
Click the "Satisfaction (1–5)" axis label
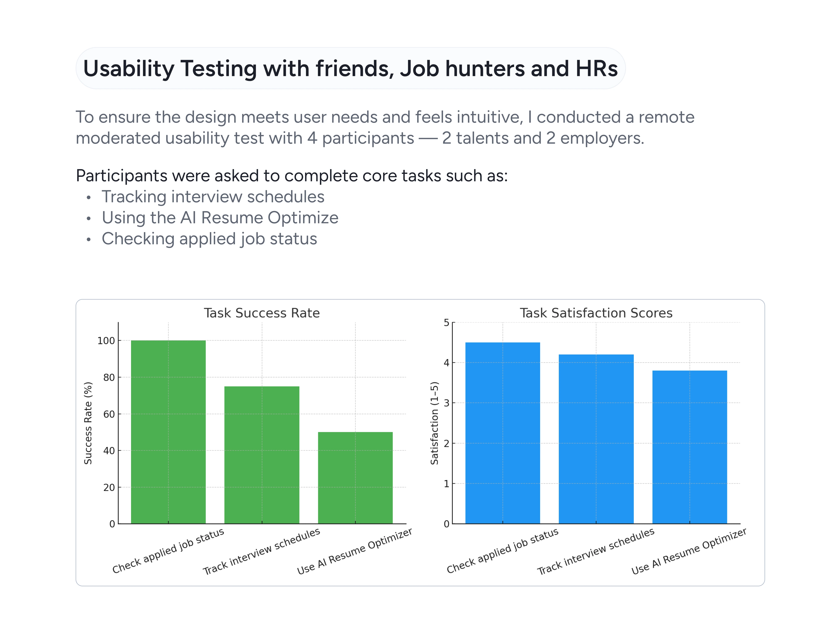pos(434,423)
